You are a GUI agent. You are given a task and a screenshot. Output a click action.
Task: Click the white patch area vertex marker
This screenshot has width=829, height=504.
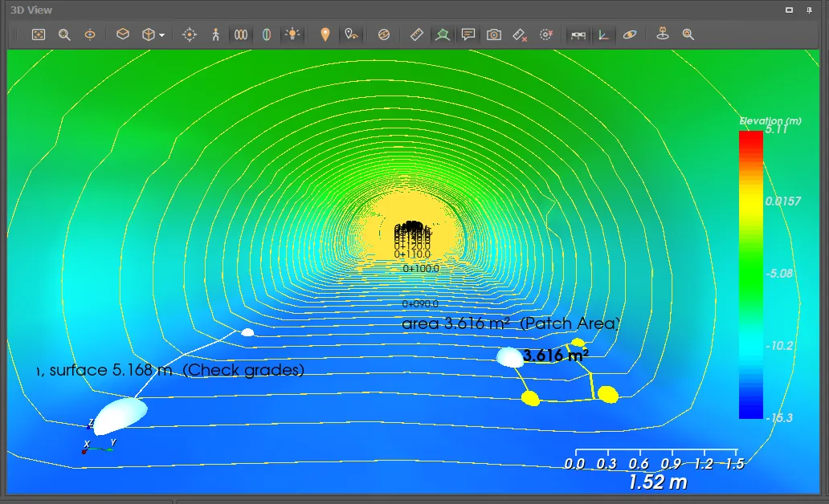point(510,358)
